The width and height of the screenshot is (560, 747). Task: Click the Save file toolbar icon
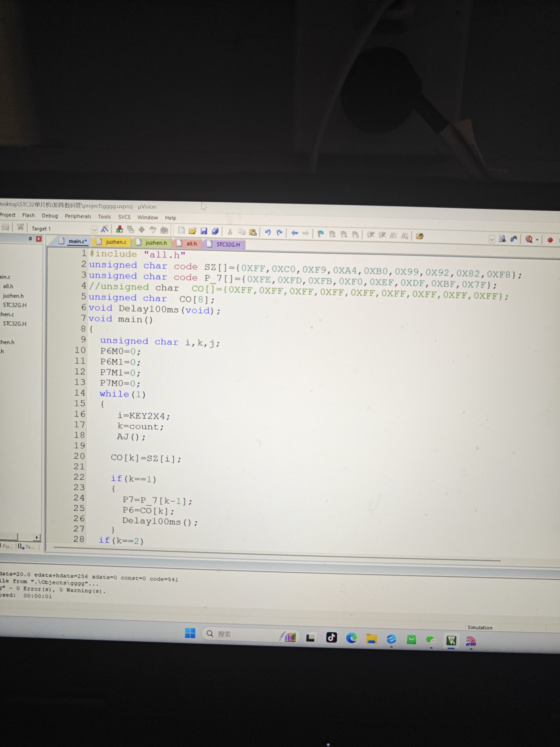point(204,231)
